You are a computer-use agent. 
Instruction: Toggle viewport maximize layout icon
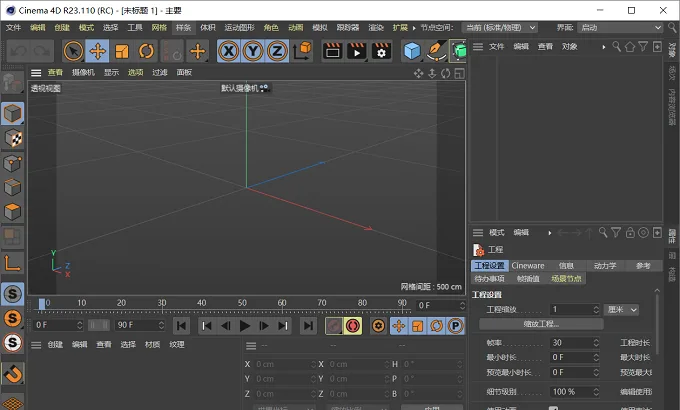click(x=460, y=73)
